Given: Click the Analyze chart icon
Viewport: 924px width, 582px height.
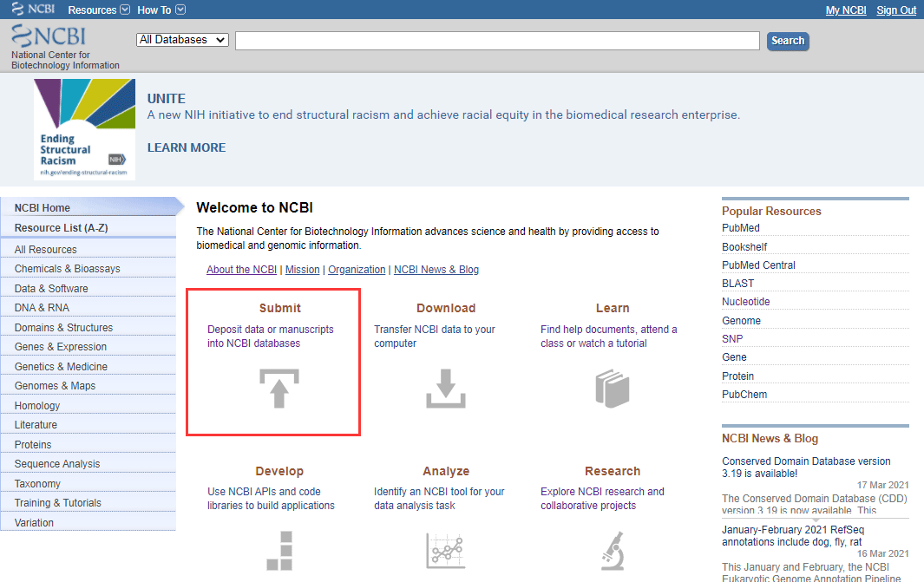Looking at the screenshot, I should [x=445, y=551].
